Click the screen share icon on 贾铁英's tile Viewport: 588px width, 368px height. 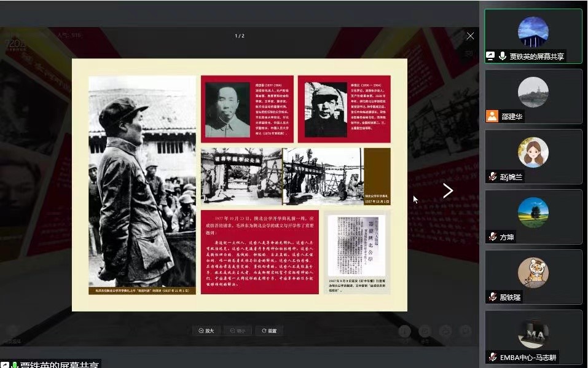coord(490,56)
